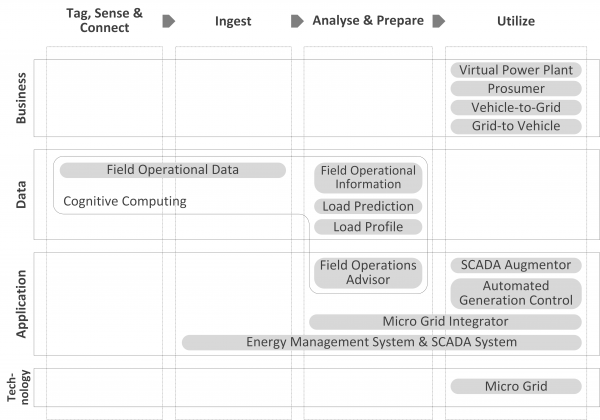The image size is (600, 420).
Task: Click the Utilize column header
Action: pyautogui.click(x=515, y=20)
